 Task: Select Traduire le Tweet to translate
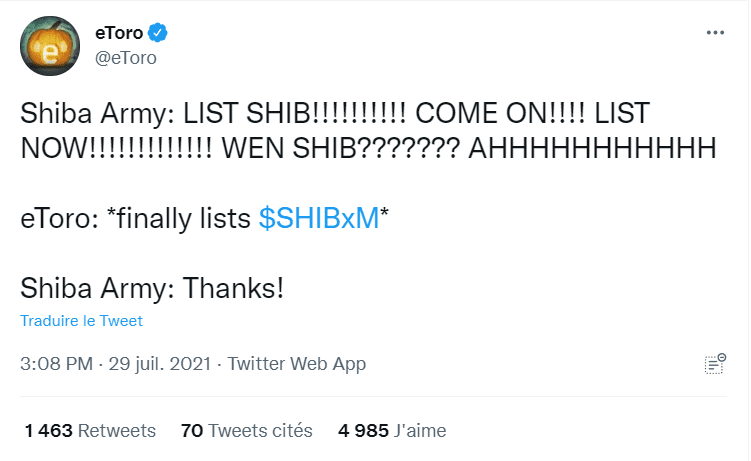coord(81,321)
